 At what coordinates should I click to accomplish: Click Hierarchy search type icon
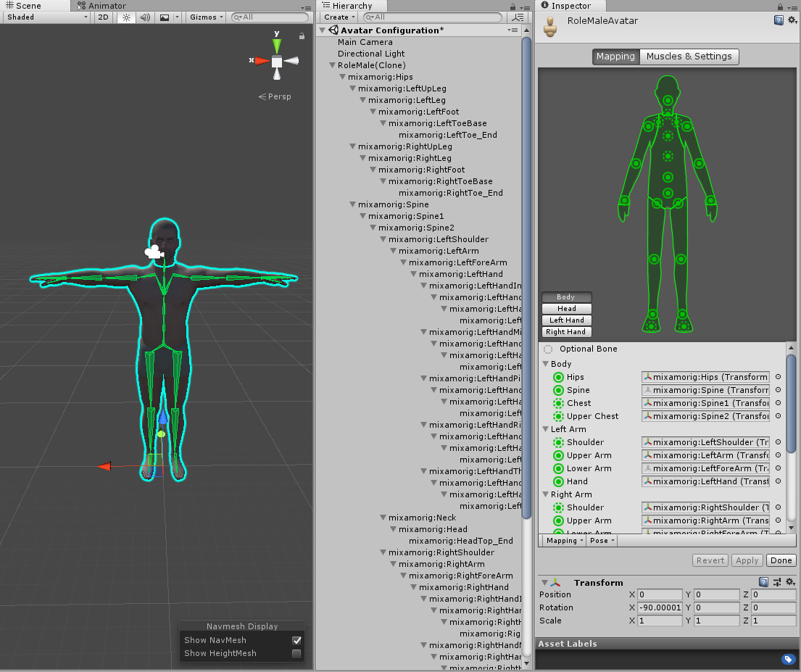coord(518,17)
